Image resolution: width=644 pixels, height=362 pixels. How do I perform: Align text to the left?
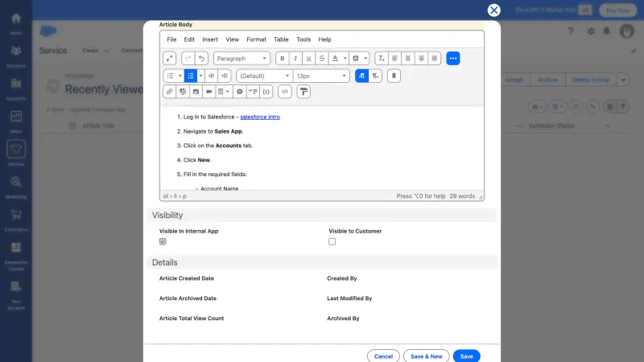(x=394, y=58)
